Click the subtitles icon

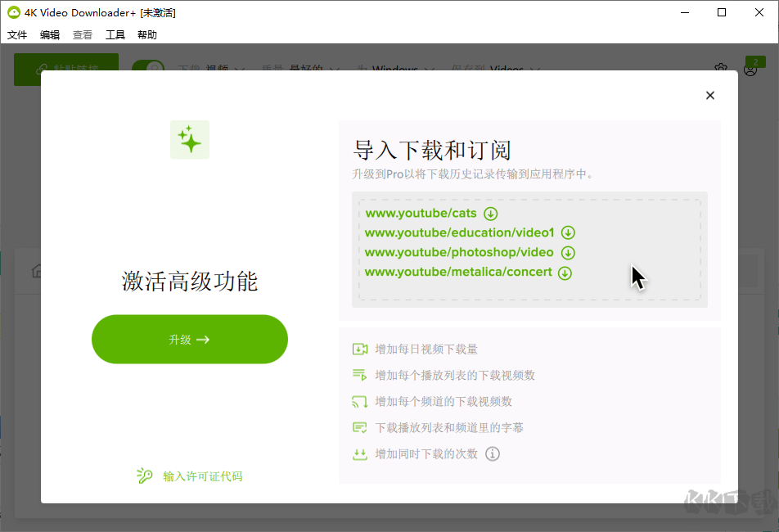point(360,428)
